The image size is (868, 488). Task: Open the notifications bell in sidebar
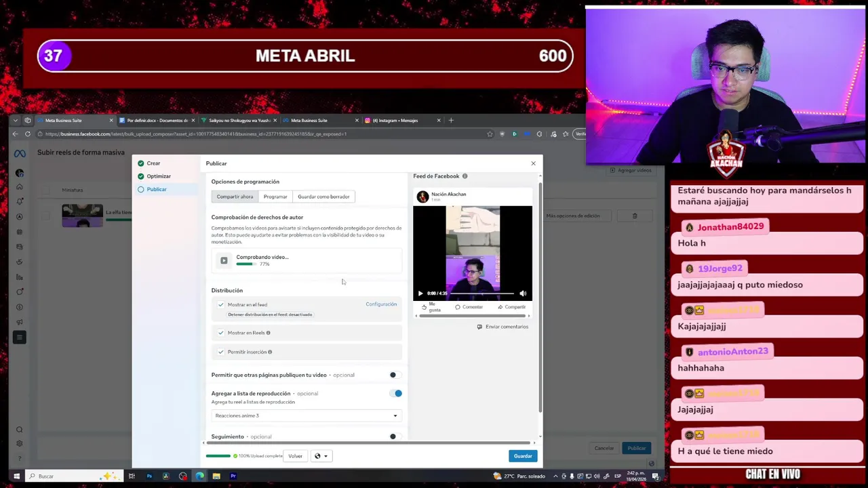click(20, 201)
